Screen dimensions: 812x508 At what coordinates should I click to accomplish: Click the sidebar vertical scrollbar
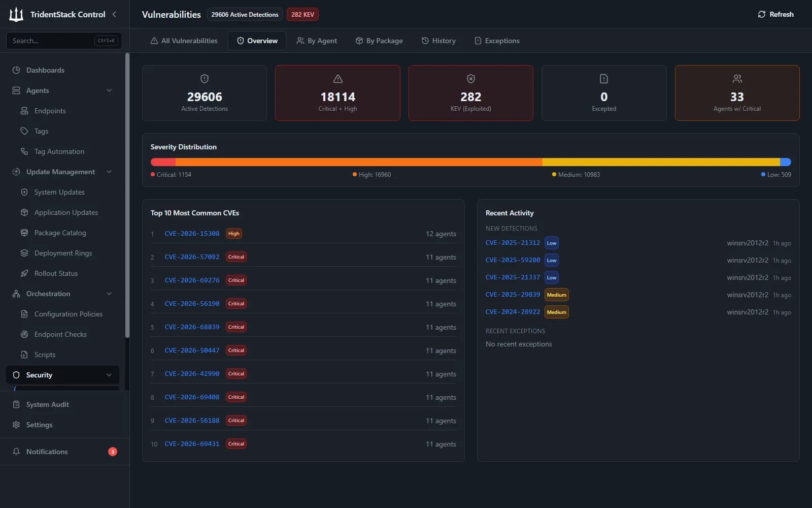[x=127, y=196]
